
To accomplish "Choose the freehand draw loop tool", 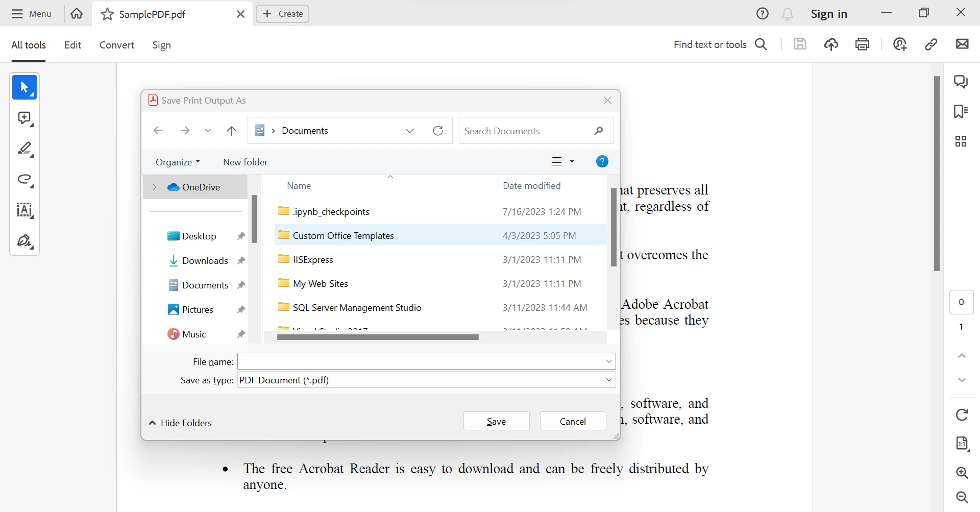I will point(24,180).
